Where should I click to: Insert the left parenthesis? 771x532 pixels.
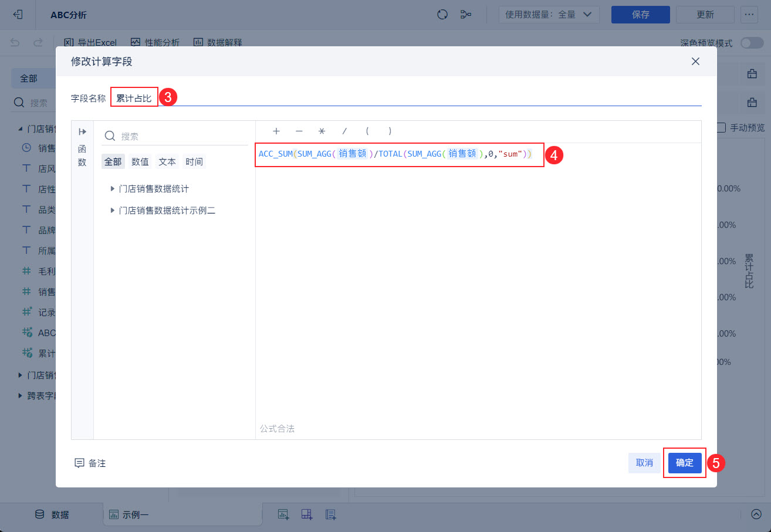click(367, 131)
